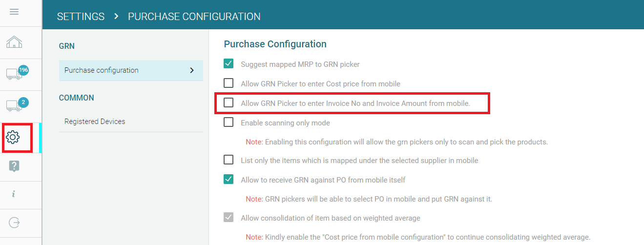
Task: Open Registered Devices menu item
Action: click(95, 122)
